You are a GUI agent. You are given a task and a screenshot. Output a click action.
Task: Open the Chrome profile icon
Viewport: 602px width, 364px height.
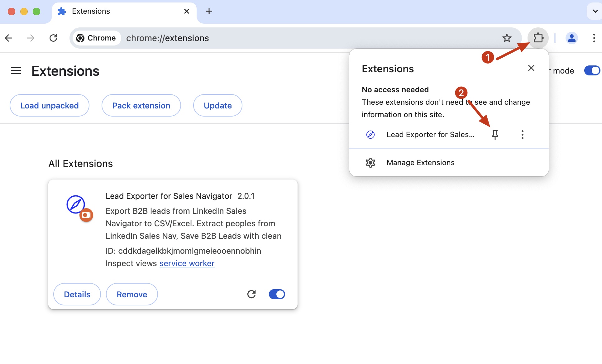[x=572, y=38]
